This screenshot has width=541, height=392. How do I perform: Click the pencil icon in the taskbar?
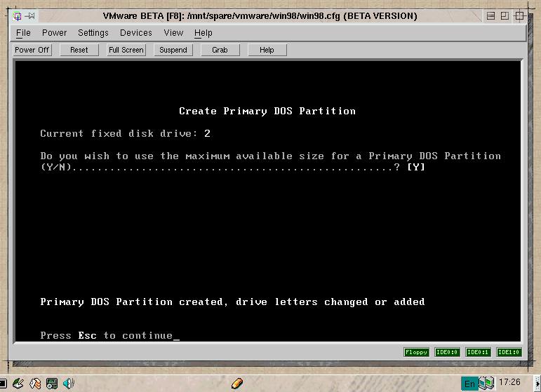pyautogui.click(x=237, y=384)
